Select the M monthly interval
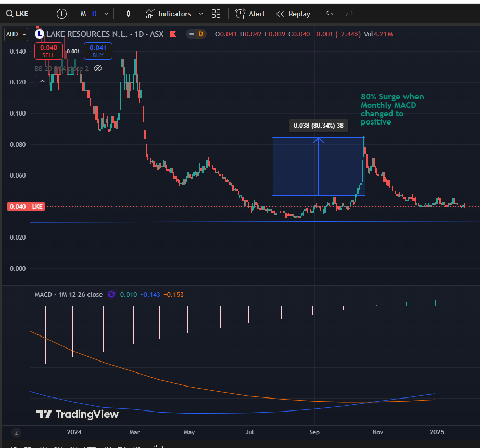 click(83, 14)
